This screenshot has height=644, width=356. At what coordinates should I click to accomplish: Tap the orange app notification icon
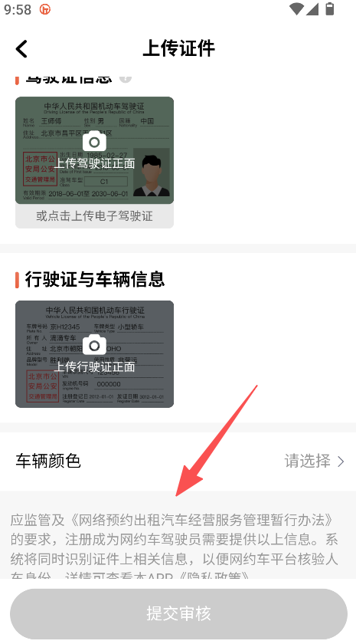(x=44, y=9)
